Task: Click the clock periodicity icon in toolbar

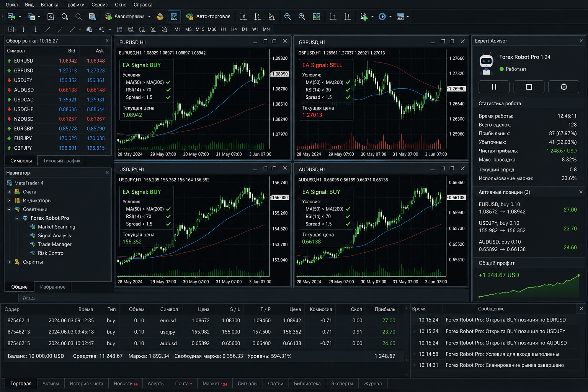Action: [x=382, y=16]
